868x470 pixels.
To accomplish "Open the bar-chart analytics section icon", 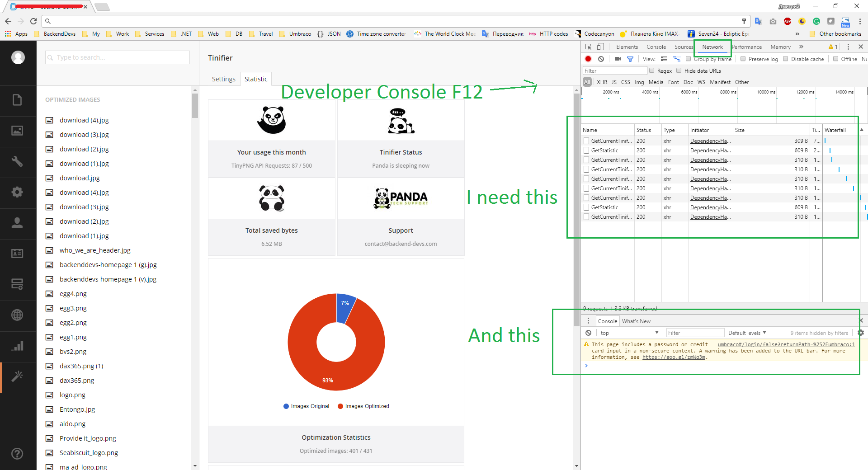I will pyautogui.click(x=17, y=346).
